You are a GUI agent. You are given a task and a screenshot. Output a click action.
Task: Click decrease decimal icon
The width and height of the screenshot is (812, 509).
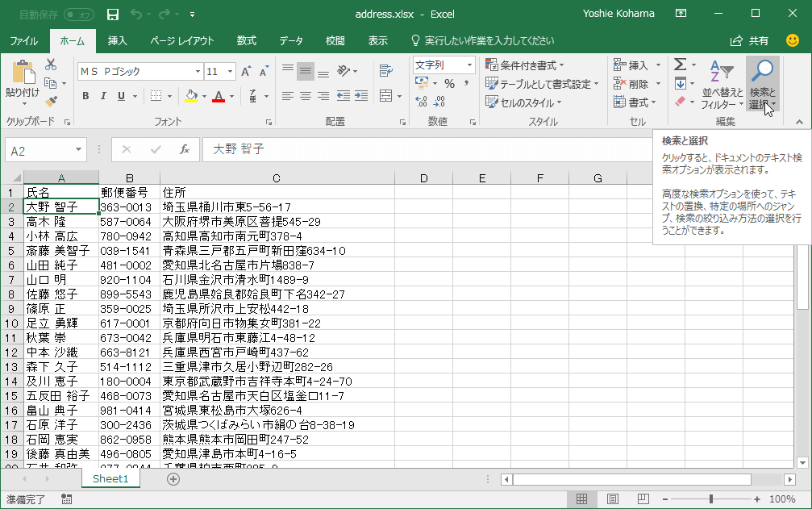click(x=439, y=102)
